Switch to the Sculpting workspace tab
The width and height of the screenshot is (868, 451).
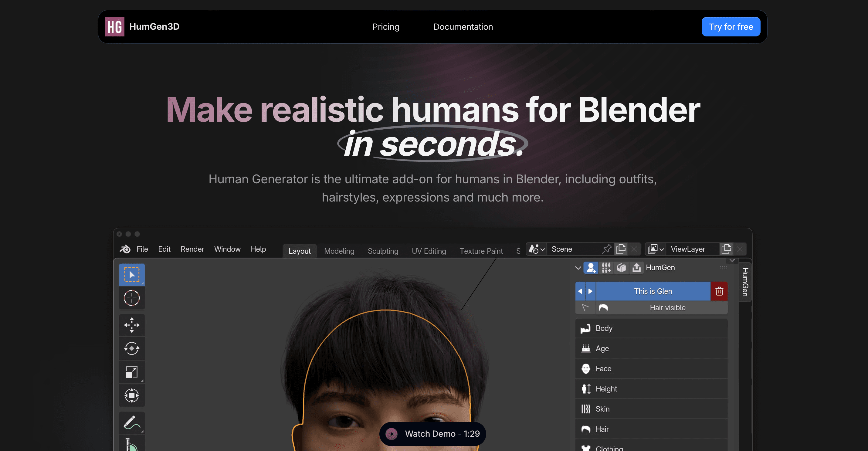click(x=383, y=251)
